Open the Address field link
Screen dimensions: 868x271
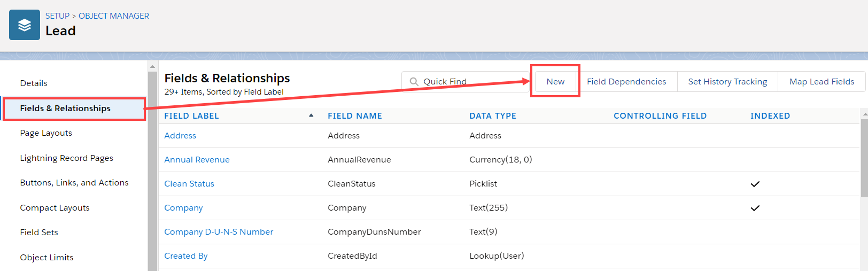[180, 136]
